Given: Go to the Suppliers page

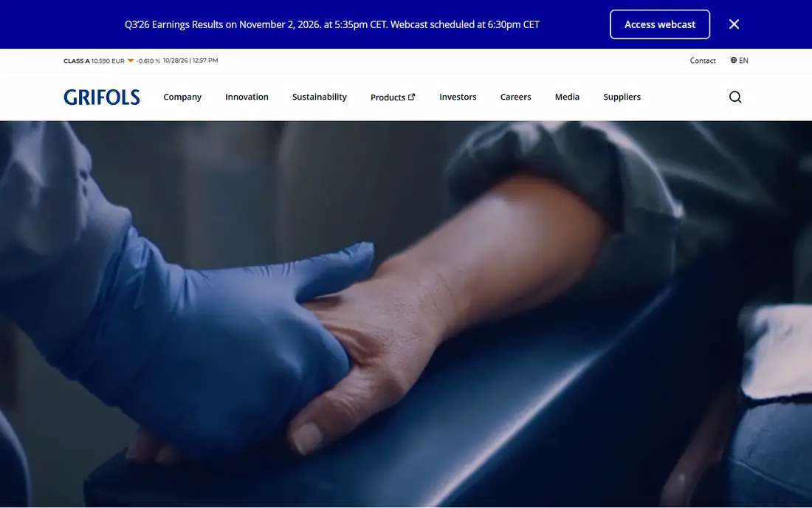Looking at the screenshot, I should click(622, 97).
